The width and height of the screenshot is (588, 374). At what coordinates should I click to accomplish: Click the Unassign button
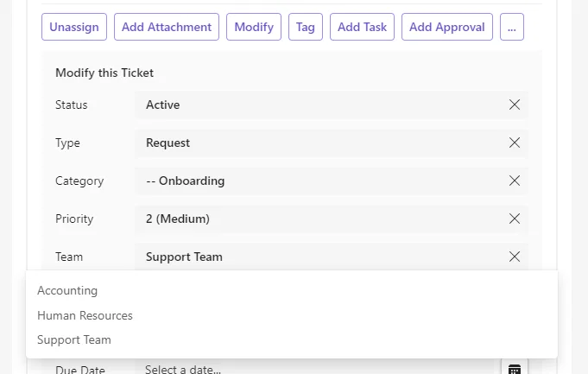[x=74, y=27]
